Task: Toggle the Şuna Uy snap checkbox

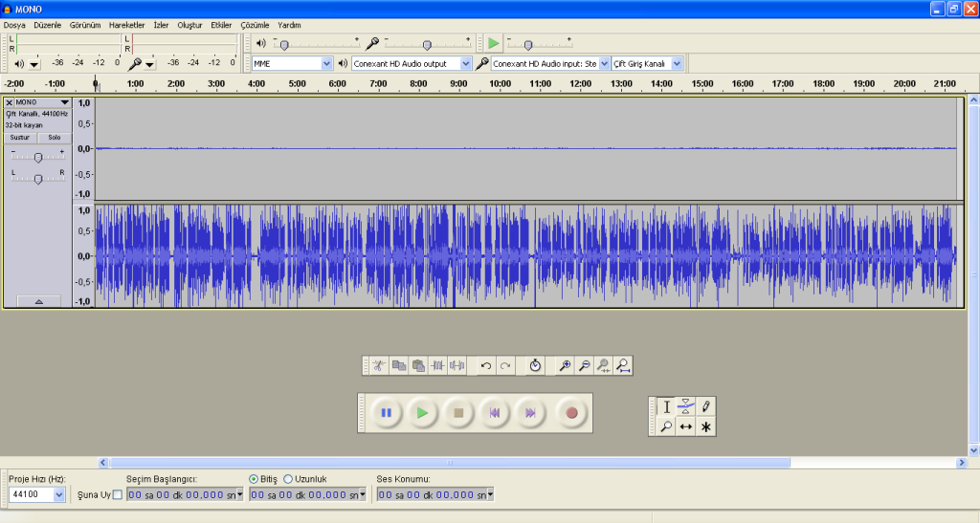Action: click(118, 494)
